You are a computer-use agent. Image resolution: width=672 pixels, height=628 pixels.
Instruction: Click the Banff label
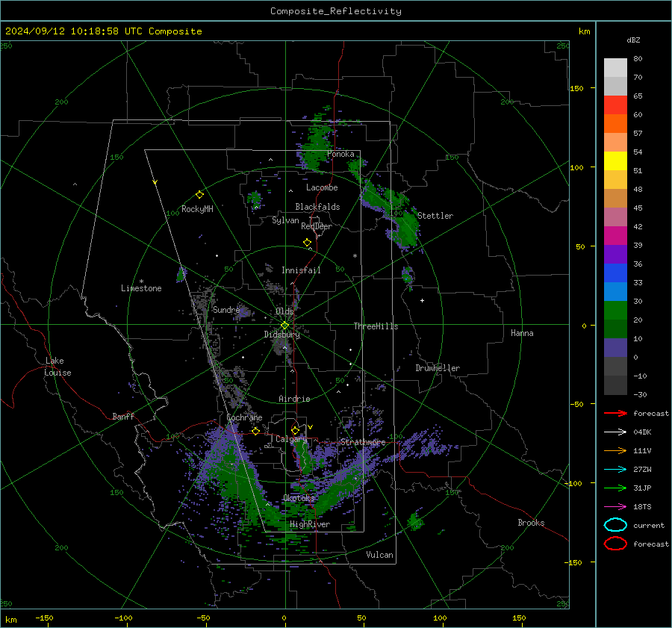123,416
